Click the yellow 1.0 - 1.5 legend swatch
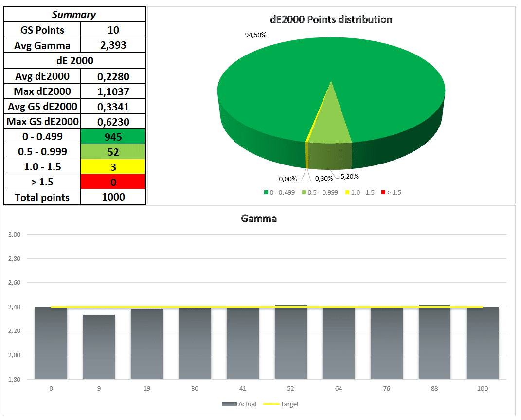Viewport: 521px width, 420px height. pyautogui.click(x=347, y=192)
